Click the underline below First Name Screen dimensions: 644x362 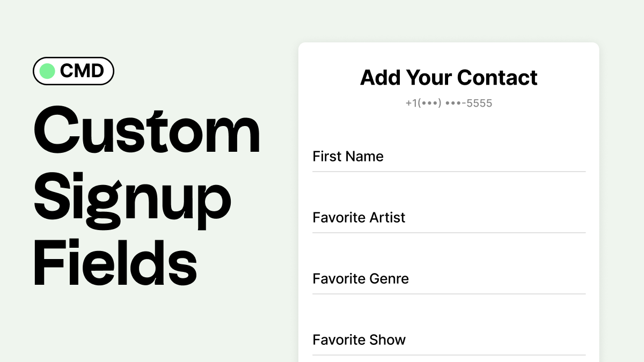click(x=449, y=172)
